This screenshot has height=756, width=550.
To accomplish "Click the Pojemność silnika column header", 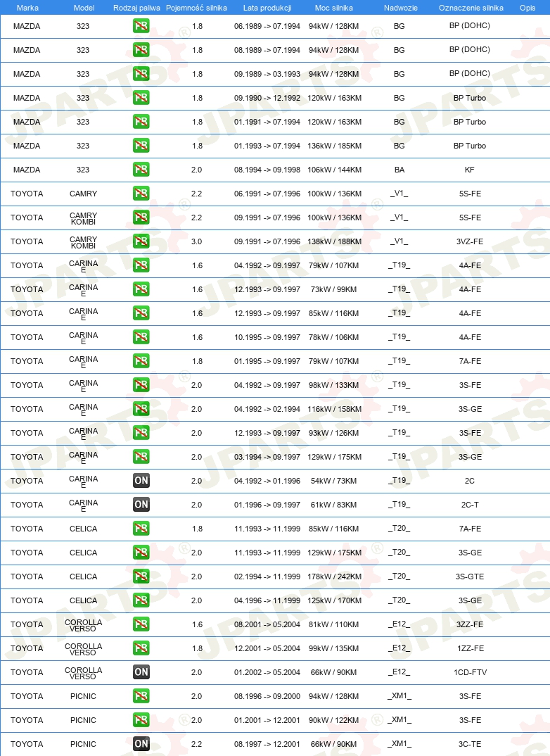I will (x=196, y=8).
